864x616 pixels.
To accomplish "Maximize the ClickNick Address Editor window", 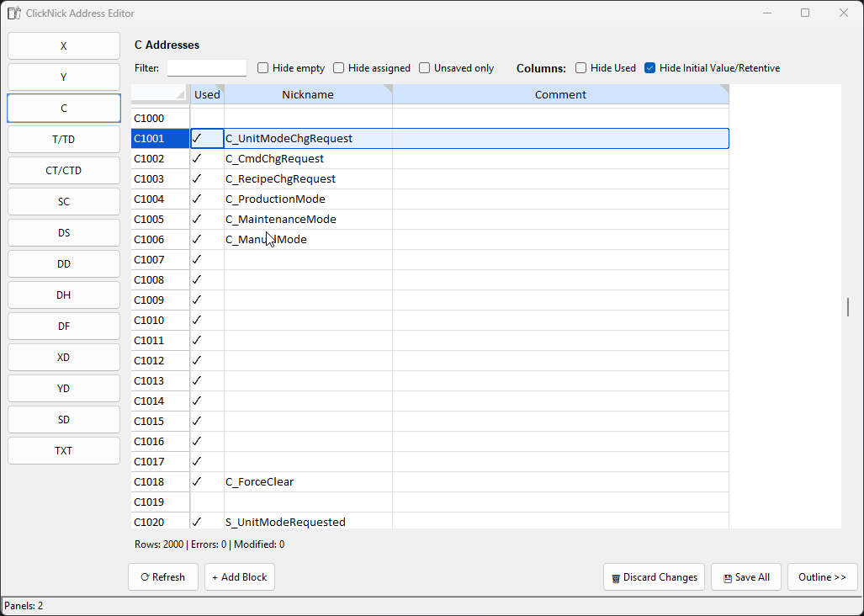I will tap(805, 13).
